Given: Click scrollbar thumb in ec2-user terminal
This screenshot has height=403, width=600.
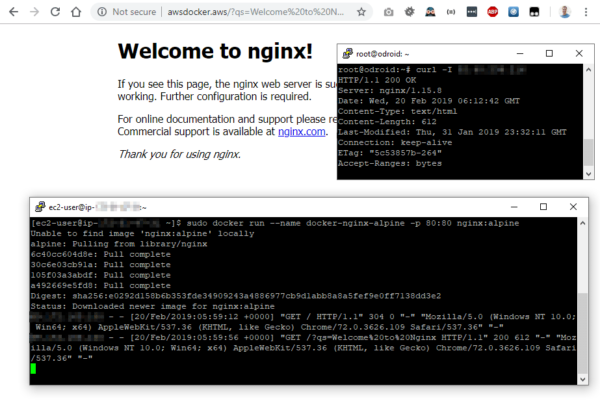Looking at the screenshot, I should click(x=582, y=332).
